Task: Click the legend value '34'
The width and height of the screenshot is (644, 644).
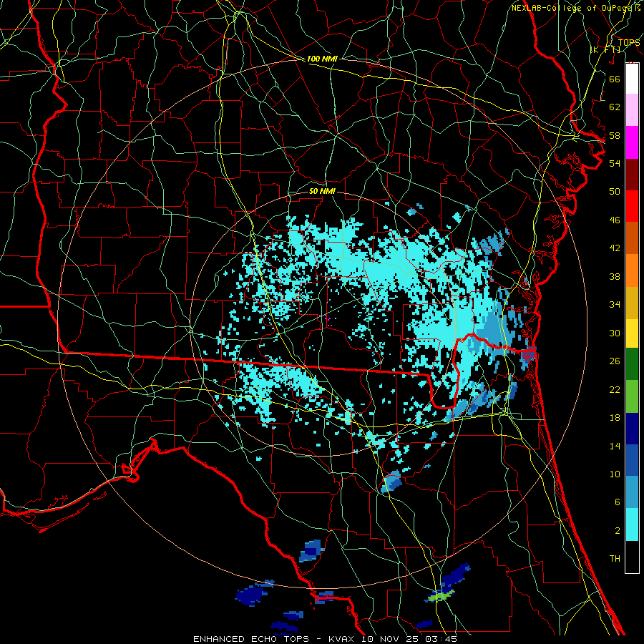Action: pos(615,304)
